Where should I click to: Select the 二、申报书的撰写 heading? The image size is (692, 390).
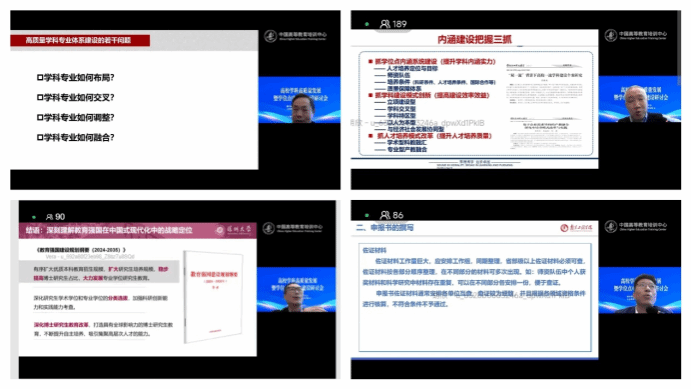(x=385, y=228)
